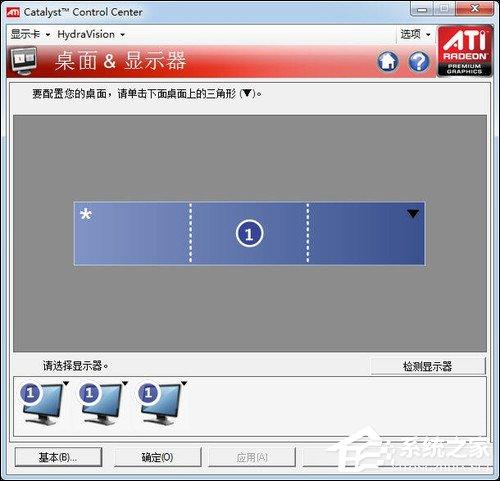Click the ATI icon in title bar
The image size is (500, 481).
(13, 12)
